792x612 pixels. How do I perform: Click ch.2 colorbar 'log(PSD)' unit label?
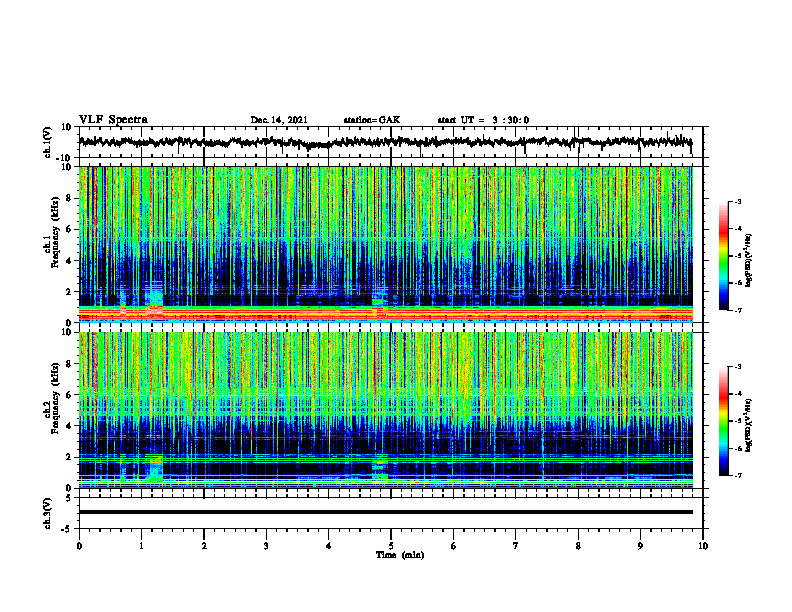point(749,425)
